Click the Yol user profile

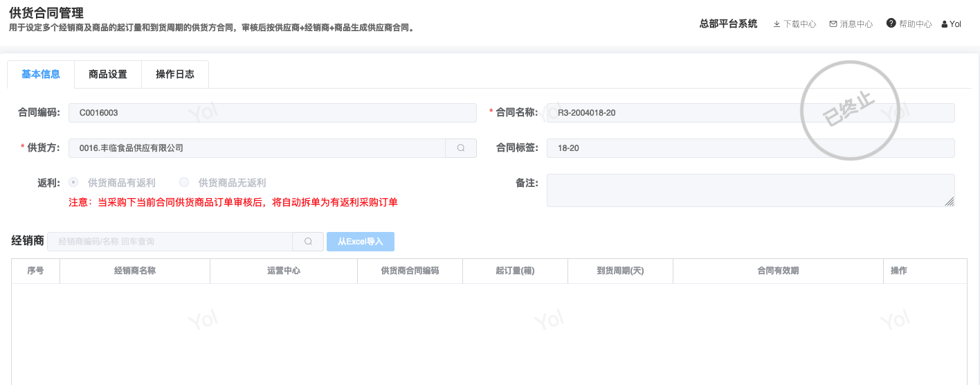point(952,24)
